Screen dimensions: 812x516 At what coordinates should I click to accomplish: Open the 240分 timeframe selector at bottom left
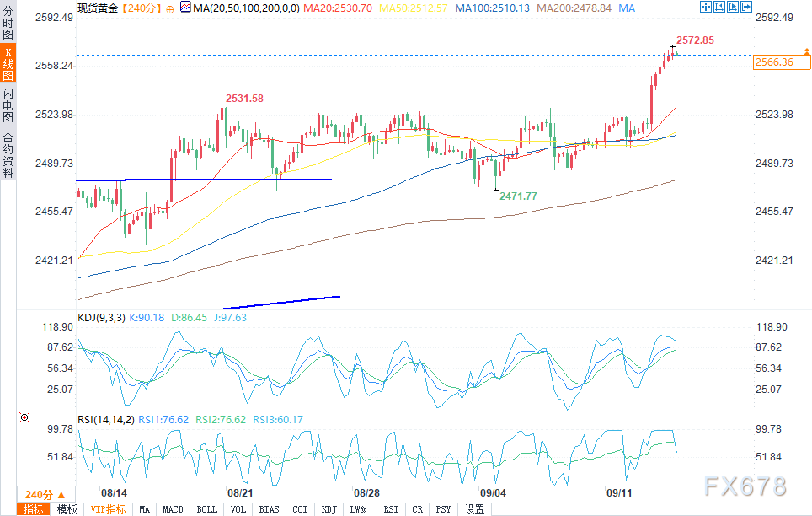(39, 494)
